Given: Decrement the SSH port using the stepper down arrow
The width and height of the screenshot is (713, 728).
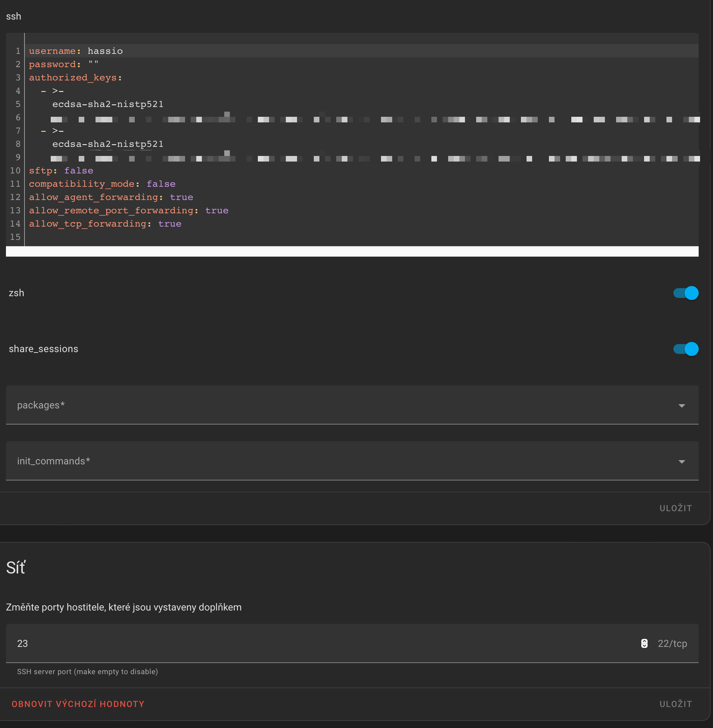Looking at the screenshot, I should pyautogui.click(x=644, y=647).
